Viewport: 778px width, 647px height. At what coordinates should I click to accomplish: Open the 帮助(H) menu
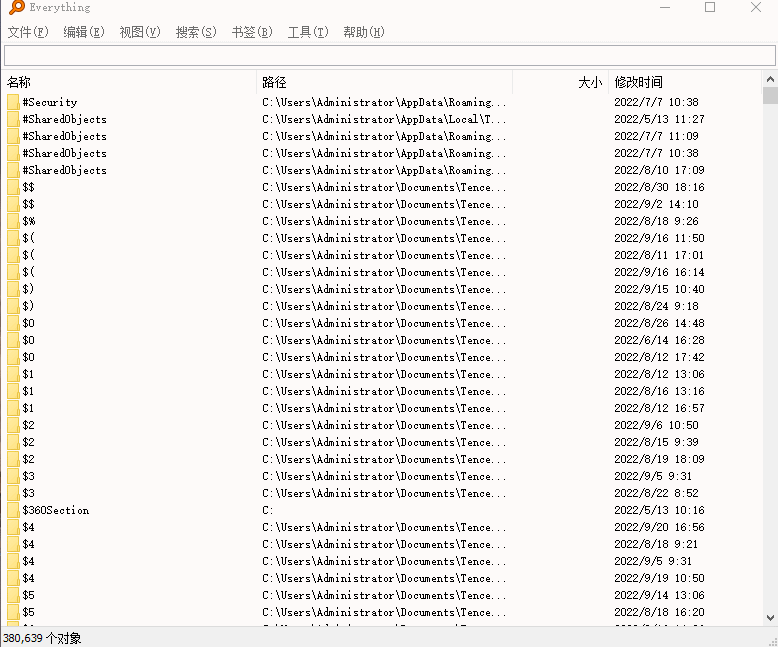(364, 32)
